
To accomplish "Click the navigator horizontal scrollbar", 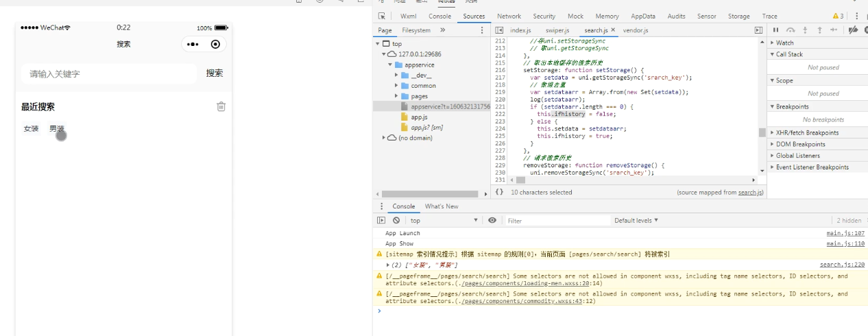I will click(x=429, y=194).
